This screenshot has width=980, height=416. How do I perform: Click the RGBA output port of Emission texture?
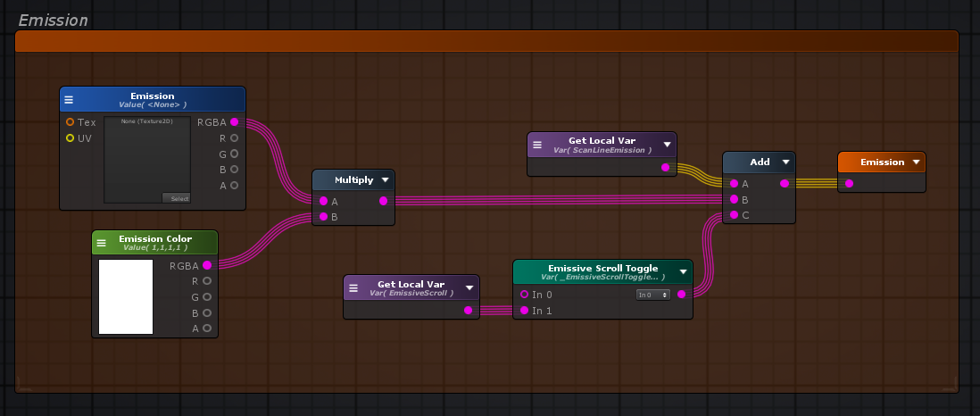pos(235,122)
